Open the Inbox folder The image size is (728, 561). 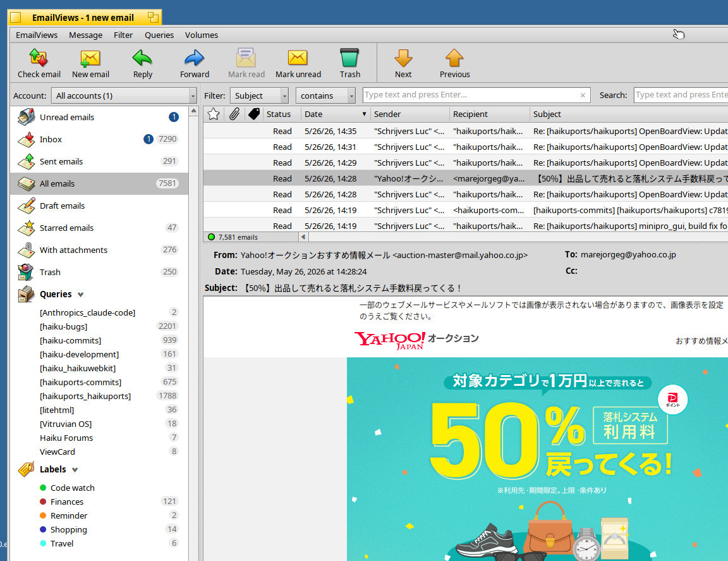click(x=99, y=139)
